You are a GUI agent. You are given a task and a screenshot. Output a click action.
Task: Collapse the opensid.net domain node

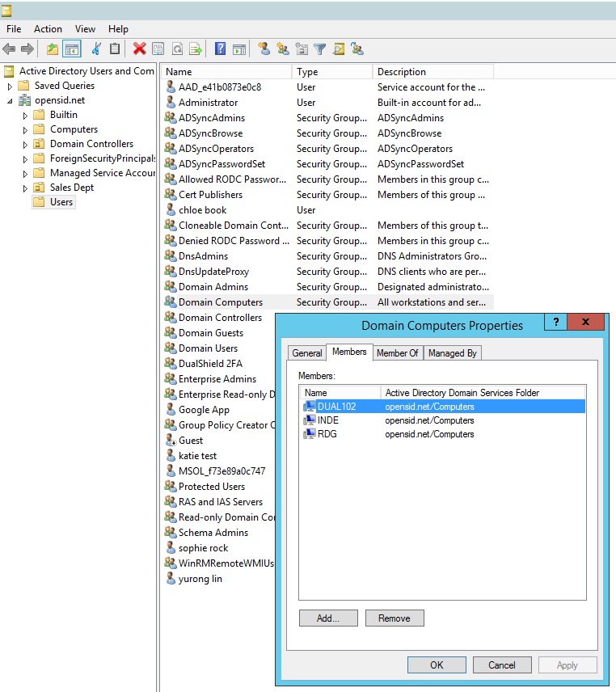pyautogui.click(x=11, y=101)
